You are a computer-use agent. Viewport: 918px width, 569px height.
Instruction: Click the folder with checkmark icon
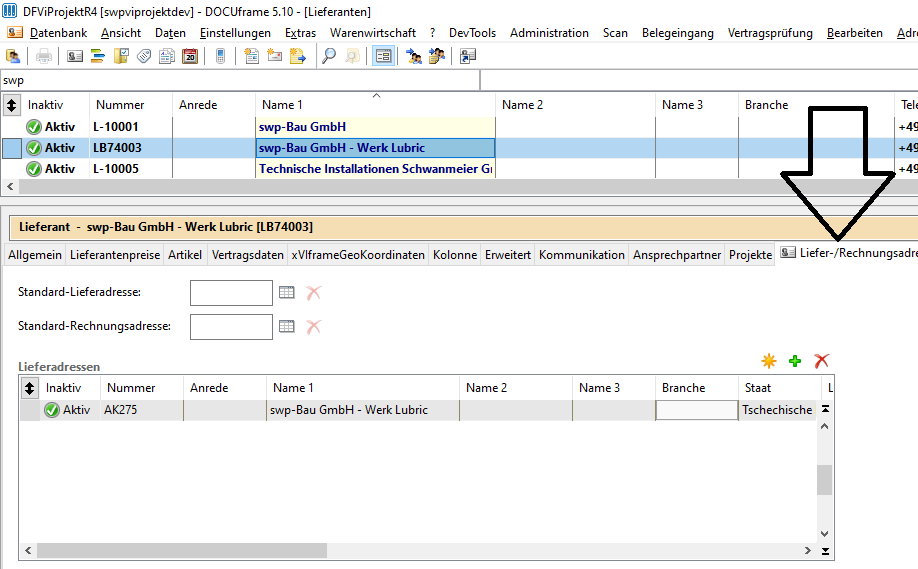tap(121, 56)
